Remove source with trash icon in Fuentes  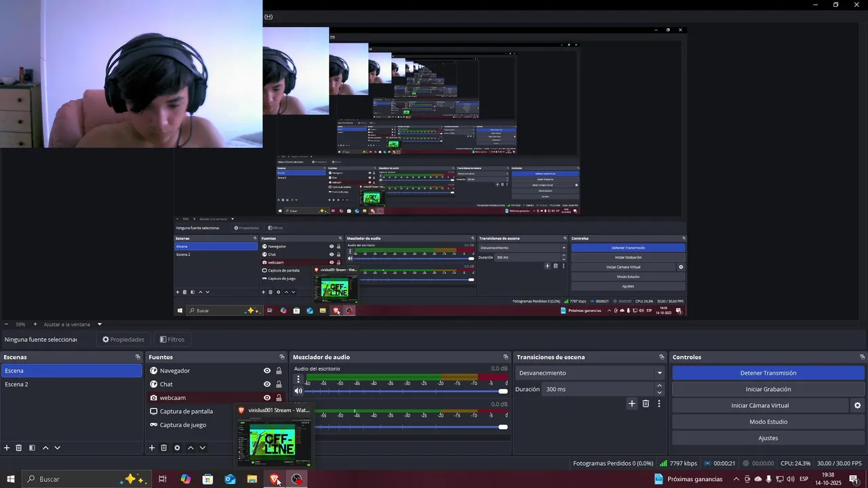(164, 448)
